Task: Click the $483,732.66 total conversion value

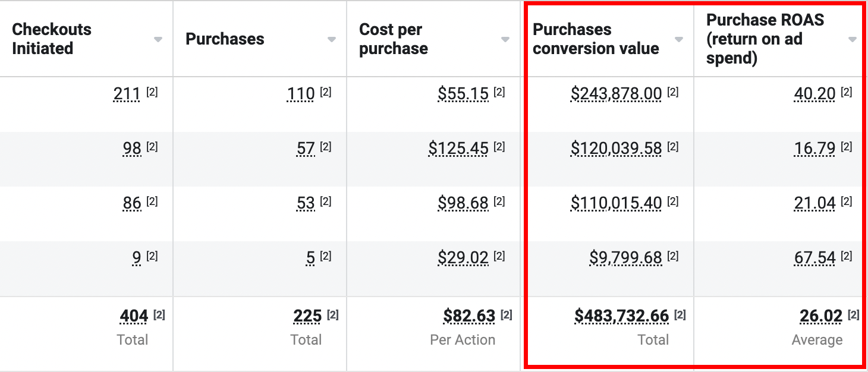Action: (x=622, y=316)
